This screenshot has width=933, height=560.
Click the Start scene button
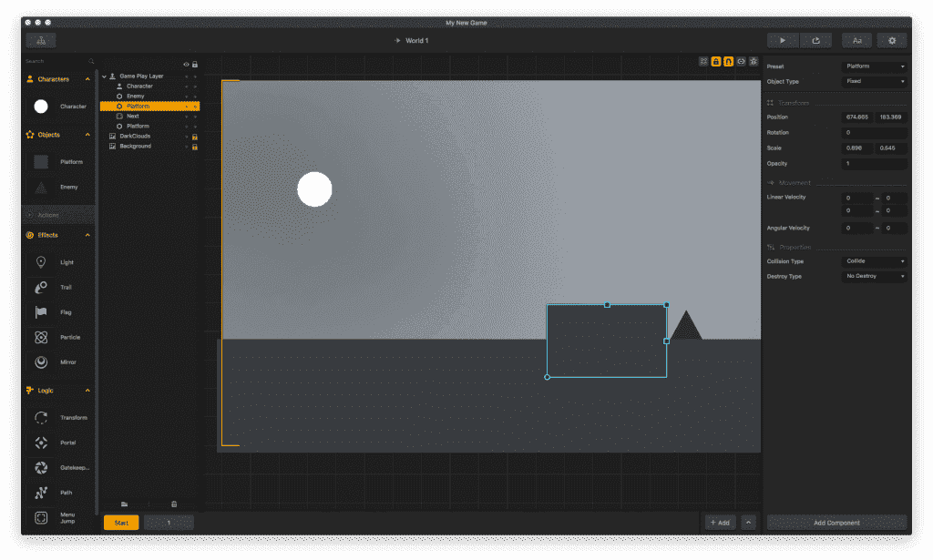(x=121, y=523)
